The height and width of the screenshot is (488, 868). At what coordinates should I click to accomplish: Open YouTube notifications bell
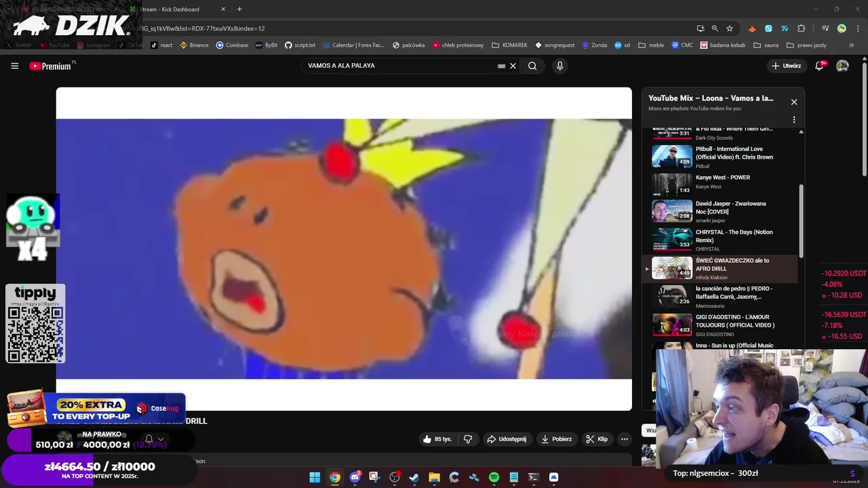pos(819,66)
